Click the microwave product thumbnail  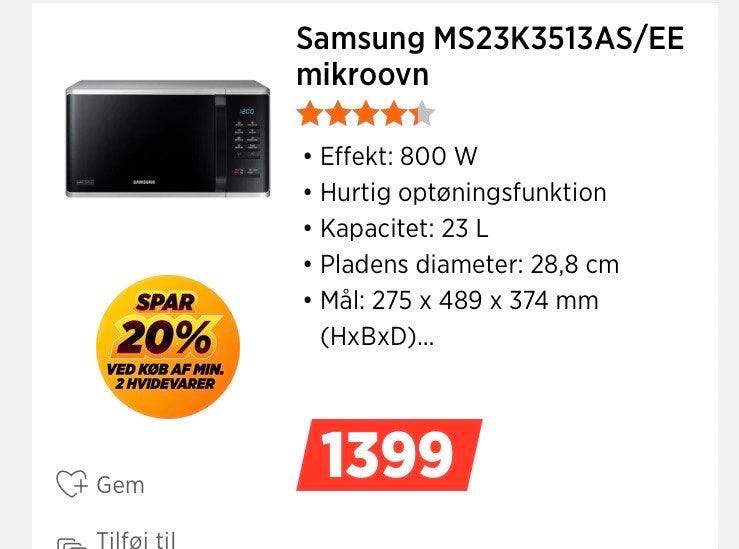click(x=168, y=139)
